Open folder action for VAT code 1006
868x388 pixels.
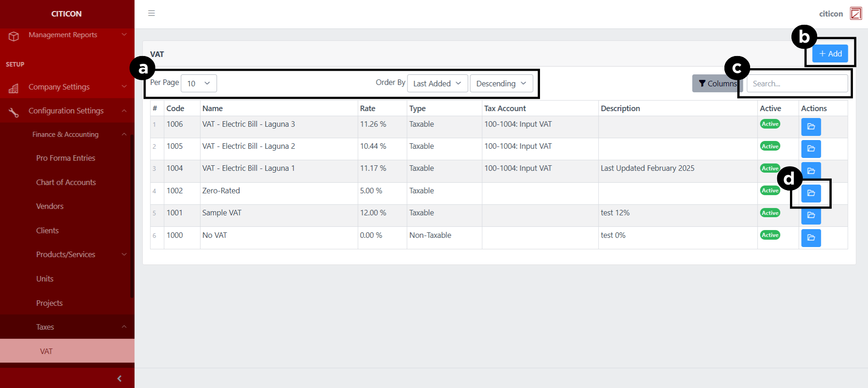(x=811, y=127)
